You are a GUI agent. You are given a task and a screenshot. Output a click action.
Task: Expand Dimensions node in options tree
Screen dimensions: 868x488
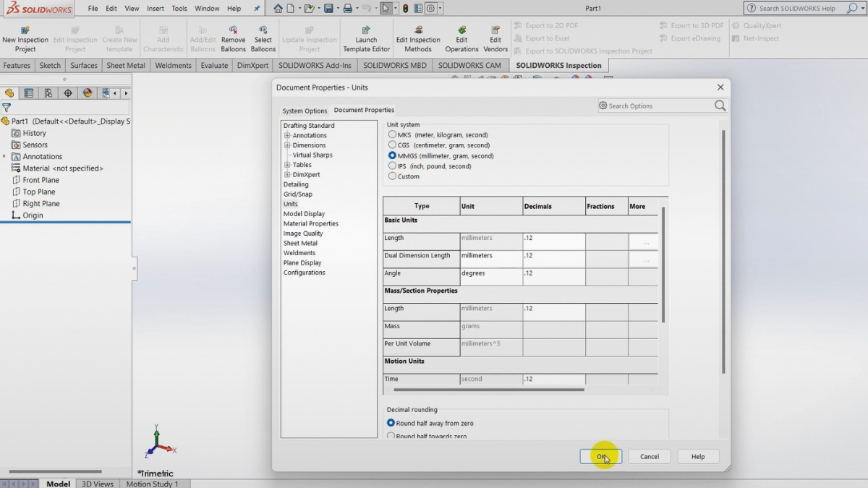click(x=287, y=145)
